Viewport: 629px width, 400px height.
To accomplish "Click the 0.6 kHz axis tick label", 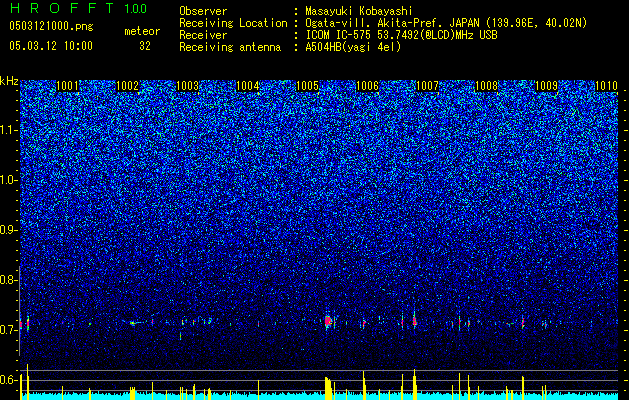I will [8, 380].
